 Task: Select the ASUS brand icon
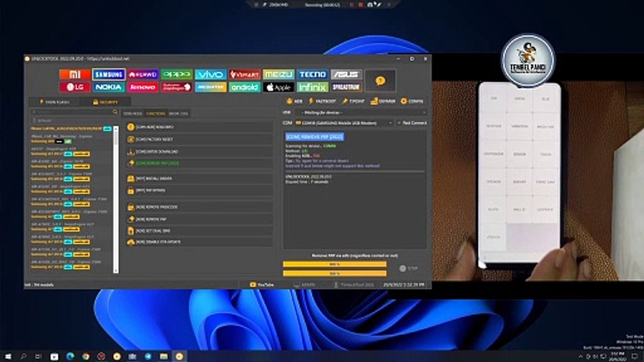(x=347, y=74)
